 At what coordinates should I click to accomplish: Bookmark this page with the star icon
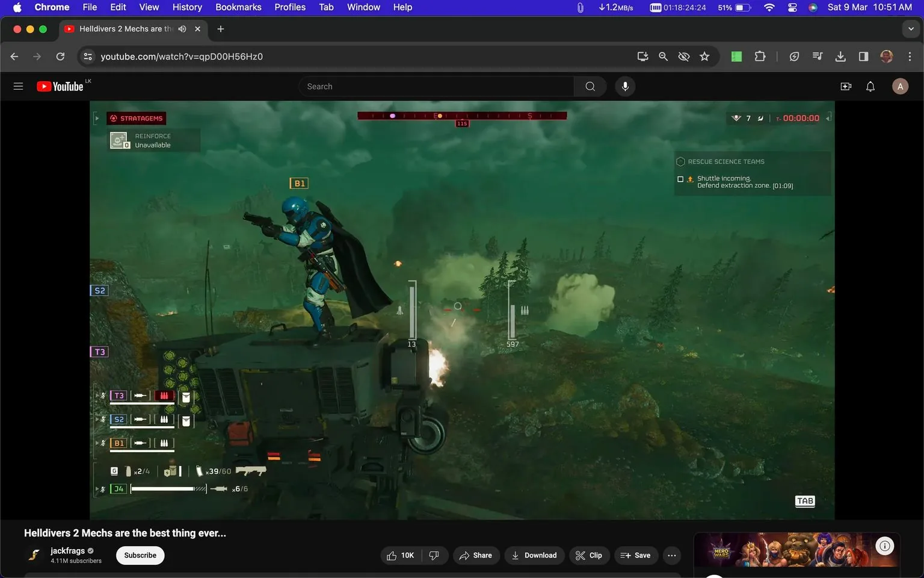click(704, 56)
